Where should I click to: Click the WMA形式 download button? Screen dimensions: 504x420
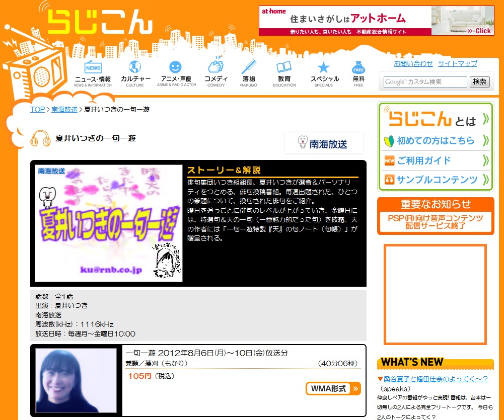point(333,388)
